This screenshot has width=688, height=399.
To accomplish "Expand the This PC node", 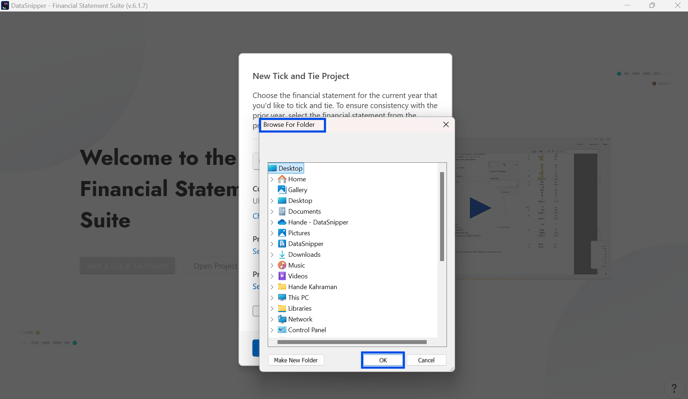I will (272, 297).
